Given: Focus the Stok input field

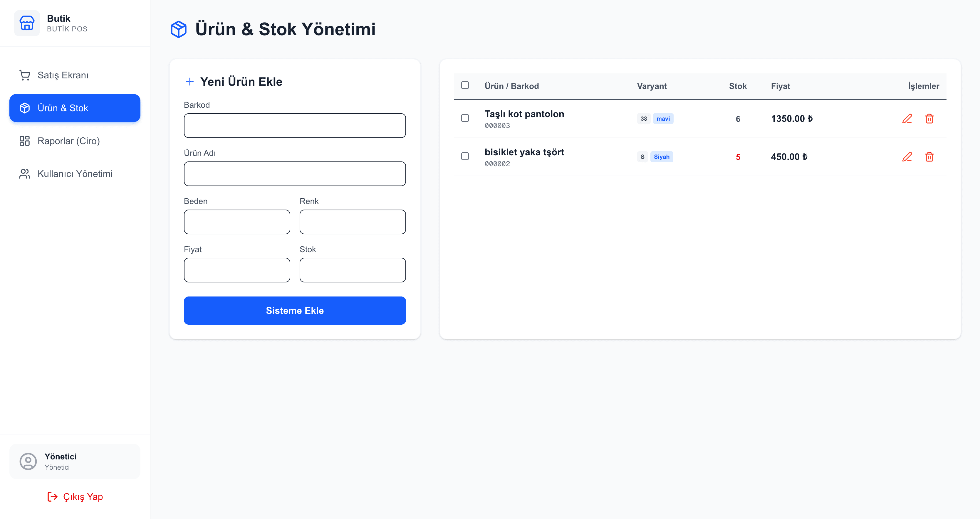Looking at the screenshot, I should click(x=353, y=270).
